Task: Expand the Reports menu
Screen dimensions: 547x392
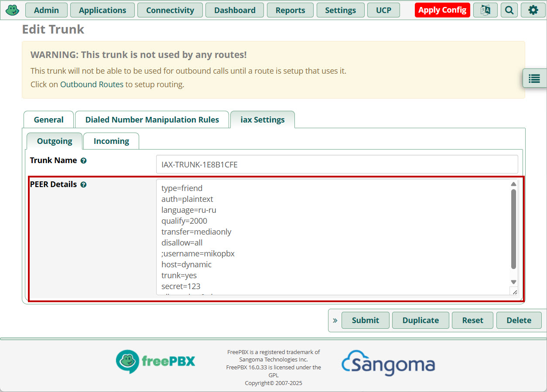Action: [290, 10]
